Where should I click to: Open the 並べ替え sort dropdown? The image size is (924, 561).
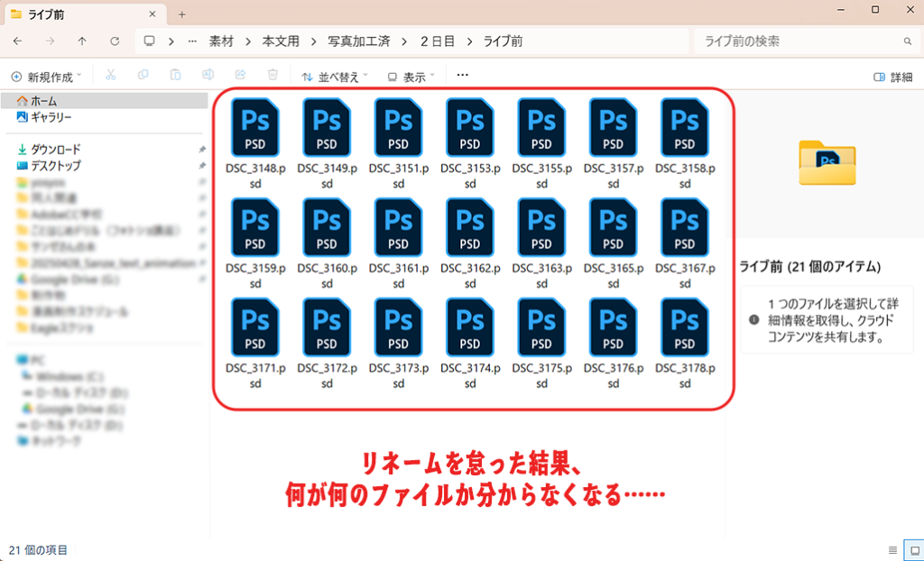click(x=334, y=77)
